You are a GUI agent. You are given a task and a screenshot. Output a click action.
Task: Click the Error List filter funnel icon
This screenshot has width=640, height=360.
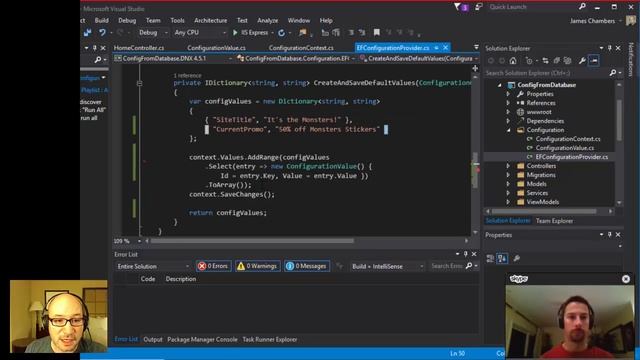coord(339,266)
